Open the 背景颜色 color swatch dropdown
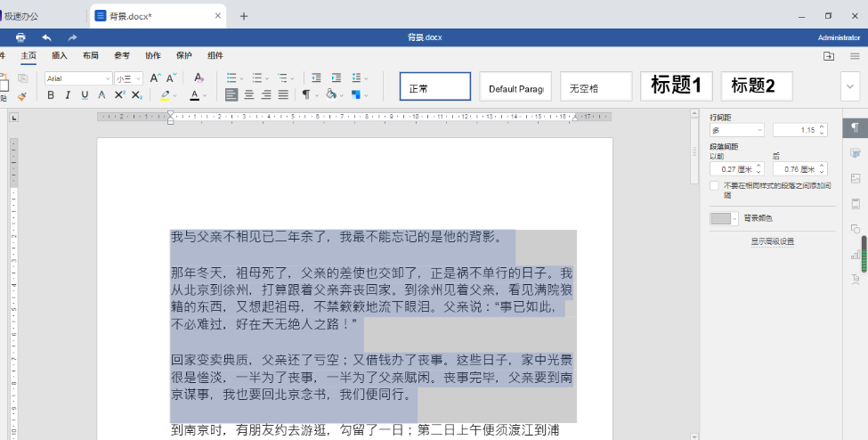Viewport: 868px width, 440px height. pyautogui.click(x=724, y=218)
